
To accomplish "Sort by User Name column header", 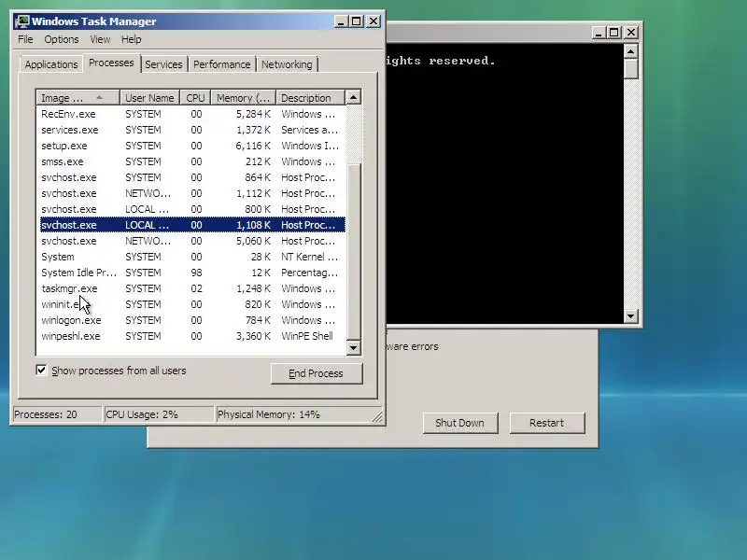I will pyautogui.click(x=149, y=98).
